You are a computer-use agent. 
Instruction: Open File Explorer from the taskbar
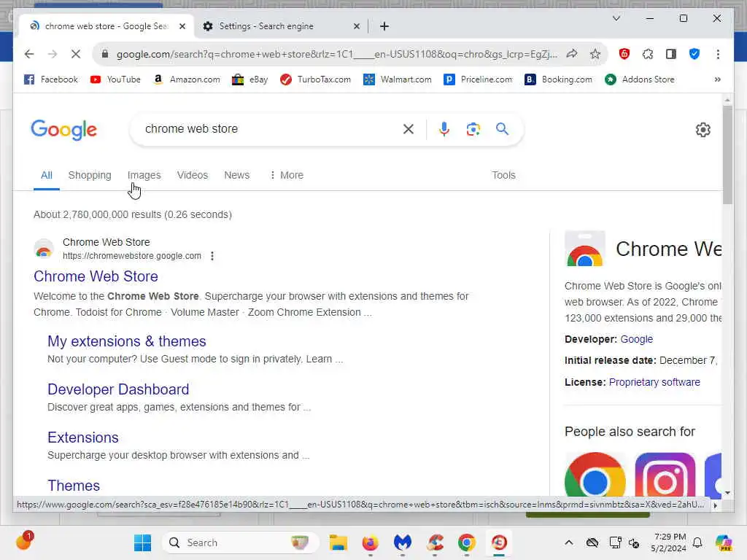[338, 542]
